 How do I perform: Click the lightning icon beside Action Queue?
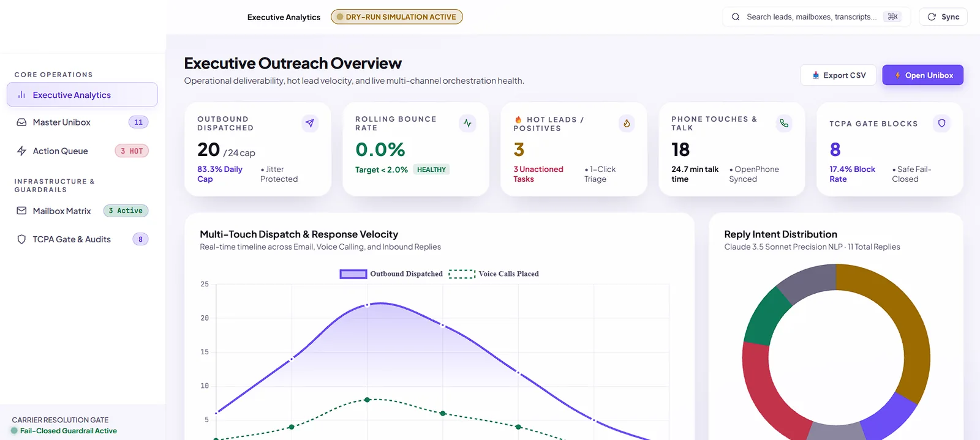(x=21, y=151)
